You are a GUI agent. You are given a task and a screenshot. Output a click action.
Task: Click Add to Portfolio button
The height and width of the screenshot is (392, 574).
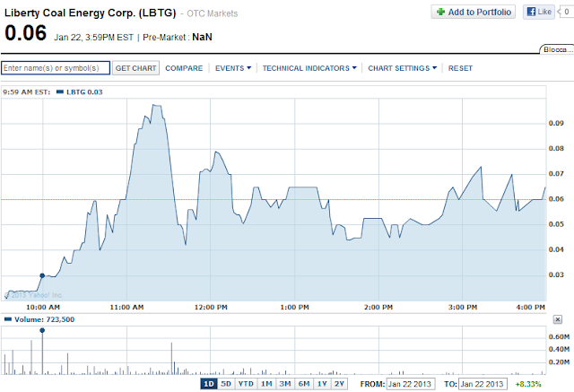(x=473, y=12)
